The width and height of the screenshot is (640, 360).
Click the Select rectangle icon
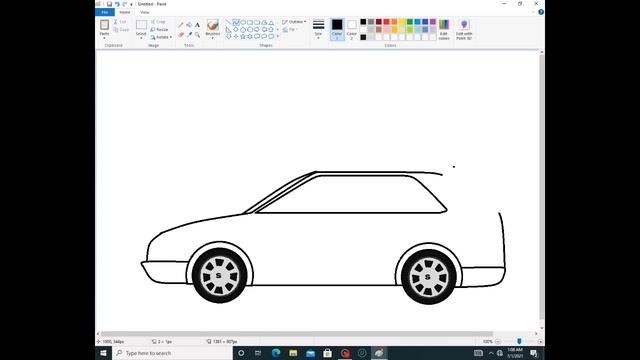pyautogui.click(x=141, y=24)
